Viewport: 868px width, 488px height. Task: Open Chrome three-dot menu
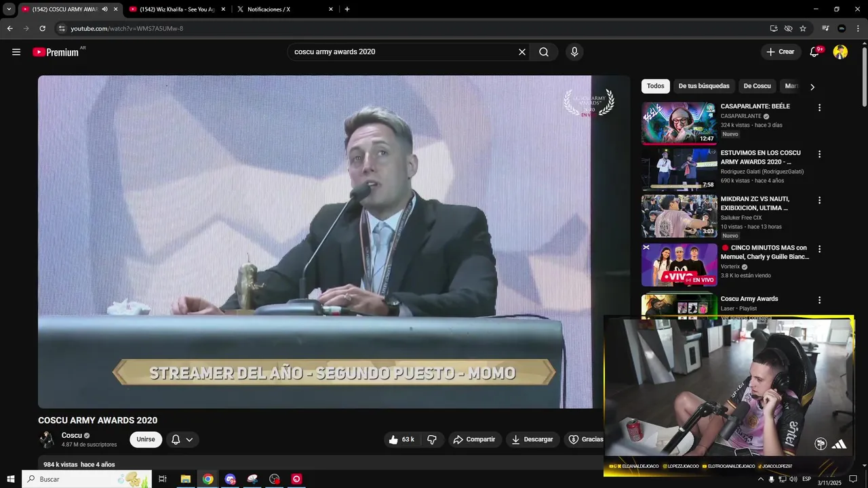(857, 28)
